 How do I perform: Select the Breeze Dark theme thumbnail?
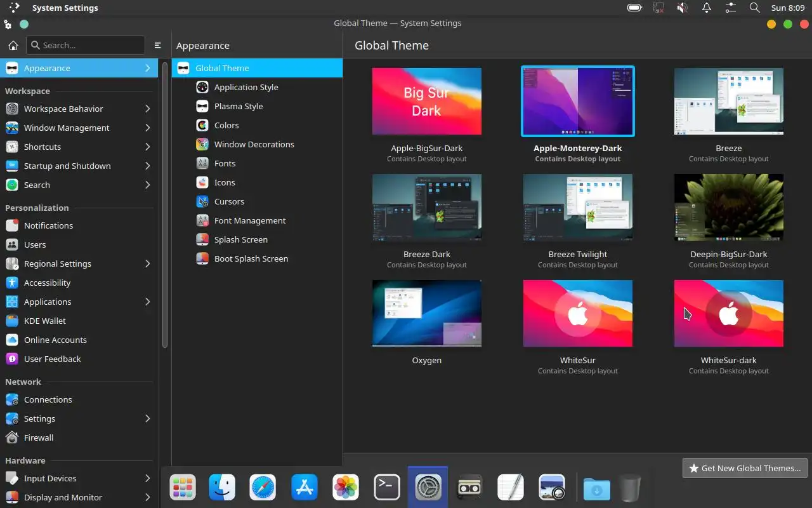[x=427, y=208]
